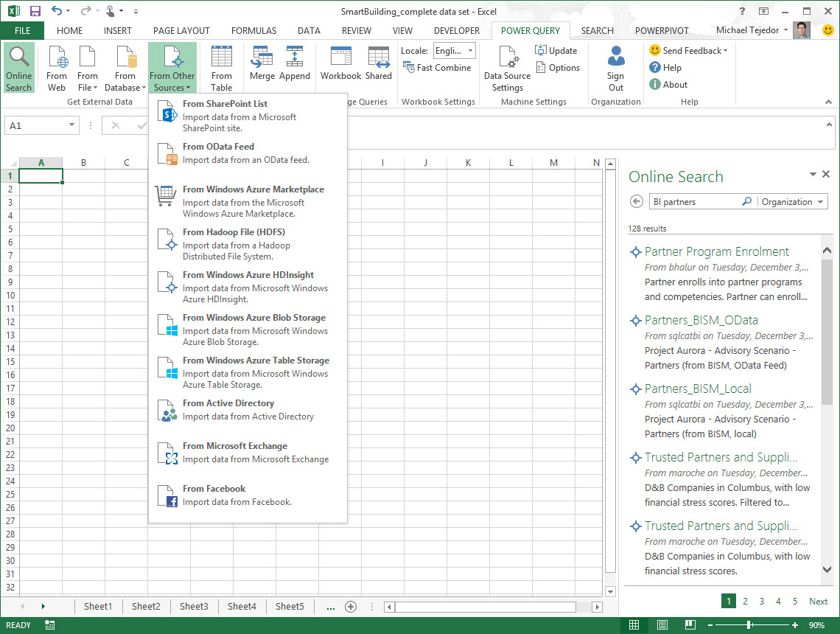The width and height of the screenshot is (840, 634).
Task: Select From Windows Azure HDInsight
Action: (x=248, y=287)
